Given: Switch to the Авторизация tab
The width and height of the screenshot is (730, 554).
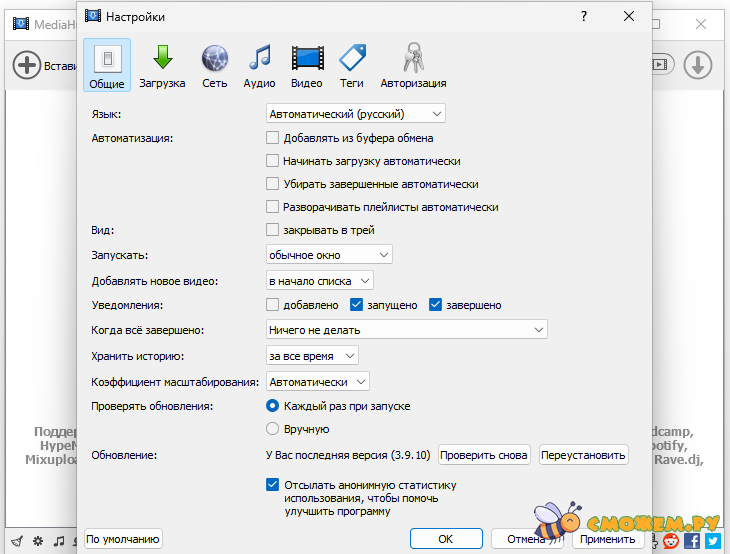Looking at the screenshot, I should point(413,66).
